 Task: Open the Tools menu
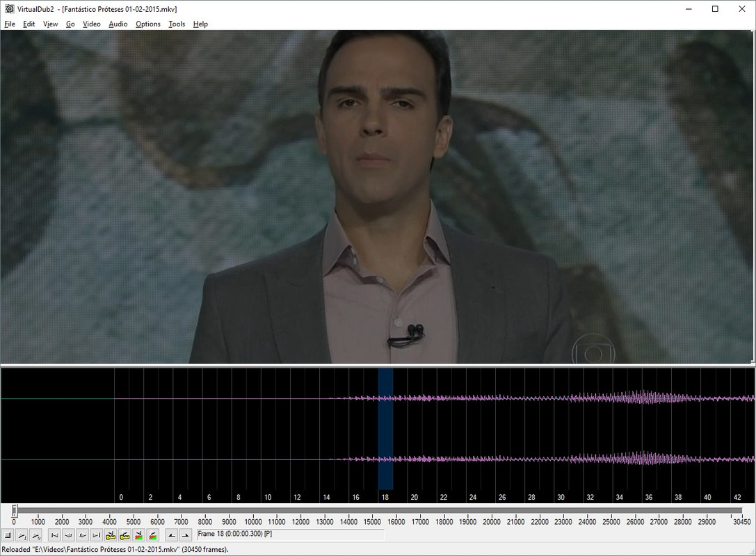[x=177, y=24]
